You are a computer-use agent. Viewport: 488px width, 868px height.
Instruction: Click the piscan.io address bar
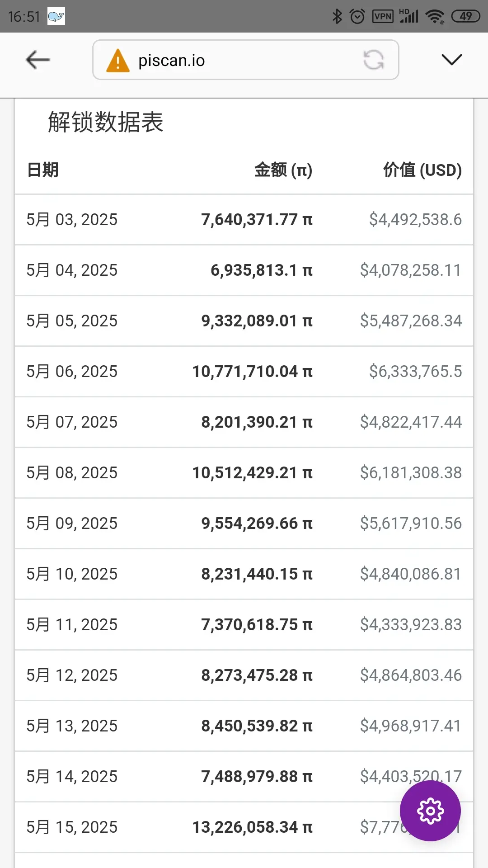246,60
